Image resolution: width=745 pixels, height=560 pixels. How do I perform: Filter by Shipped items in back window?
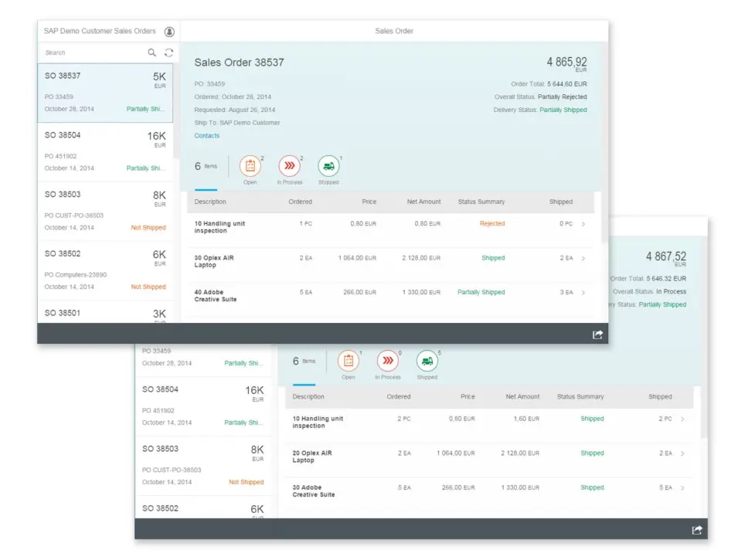pyautogui.click(x=427, y=361)
